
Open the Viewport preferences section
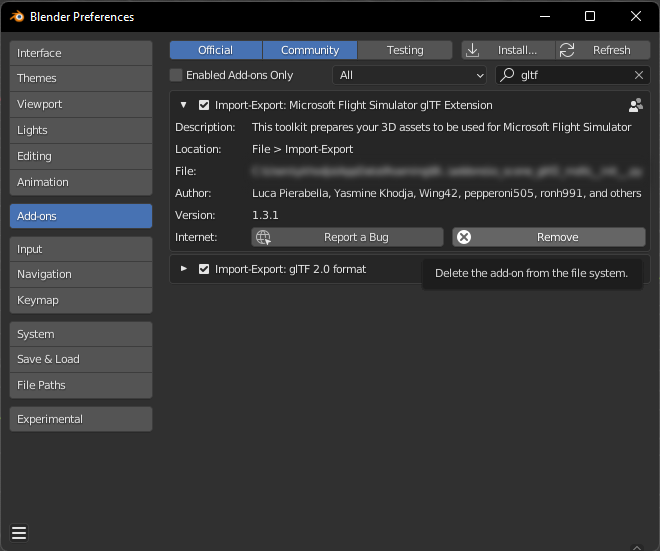coord(81,104)
